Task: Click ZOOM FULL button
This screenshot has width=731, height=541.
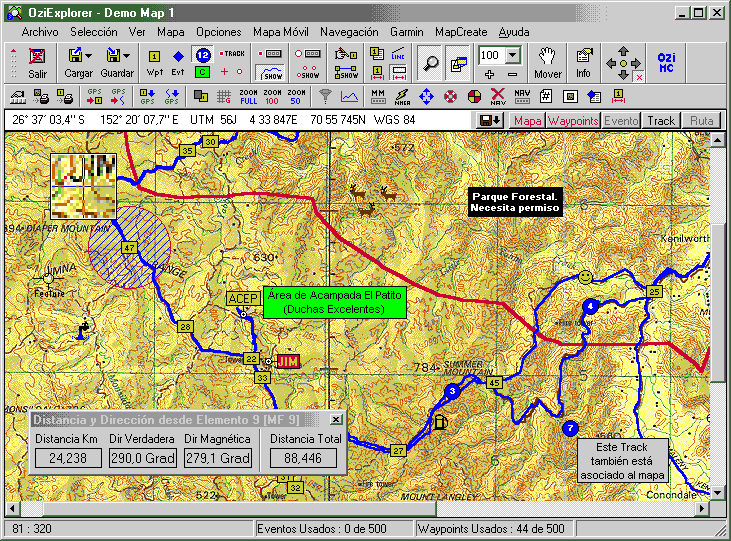Action: (248, 97)
